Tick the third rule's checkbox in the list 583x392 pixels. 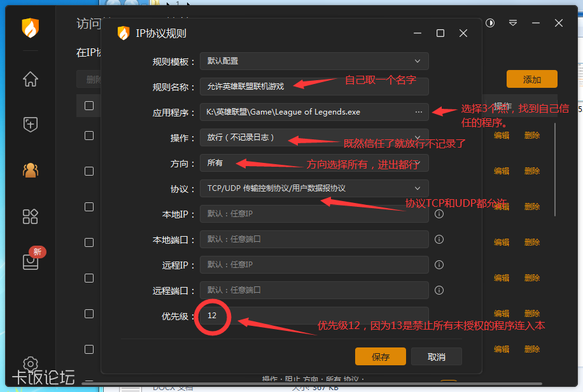pos(88,206)
